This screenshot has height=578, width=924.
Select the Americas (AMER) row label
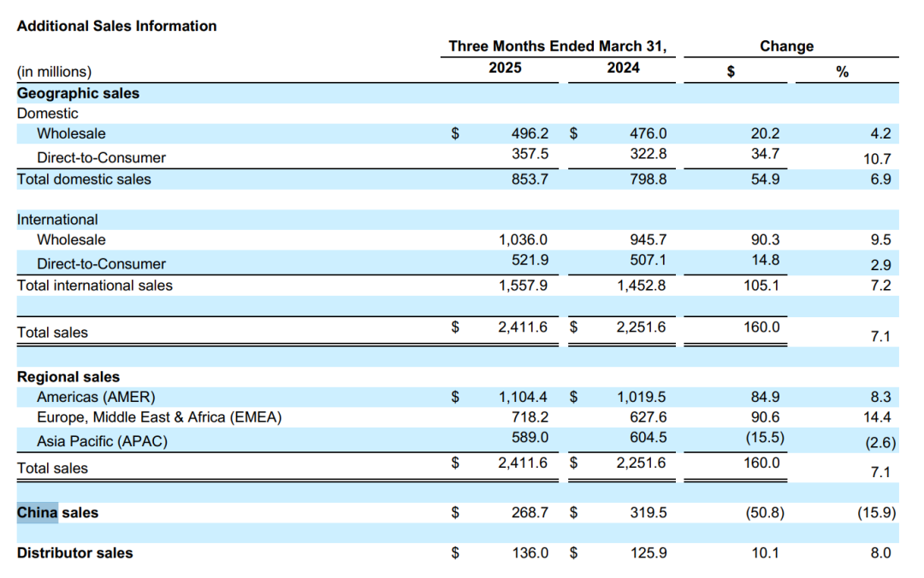pyautogui.click(x=96, y=397)
